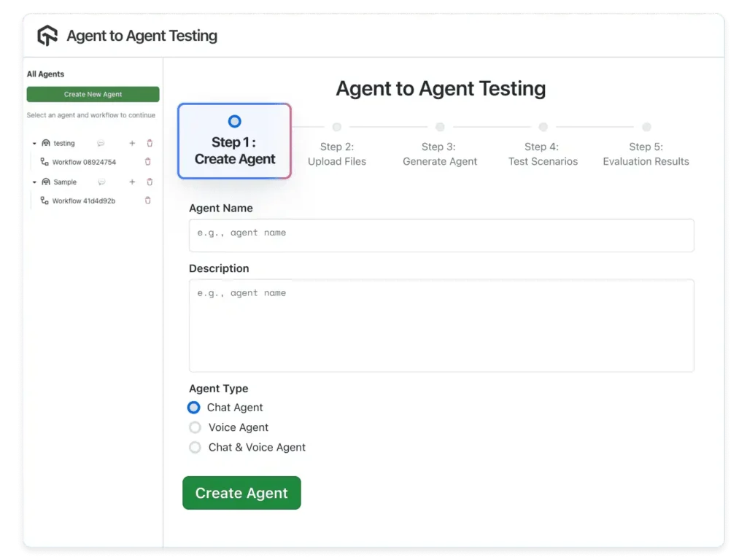This screenshot has width=747, height=560.
Task: Open Workflow 08924754 in the sidebar
Action: [x=83, y=162]
